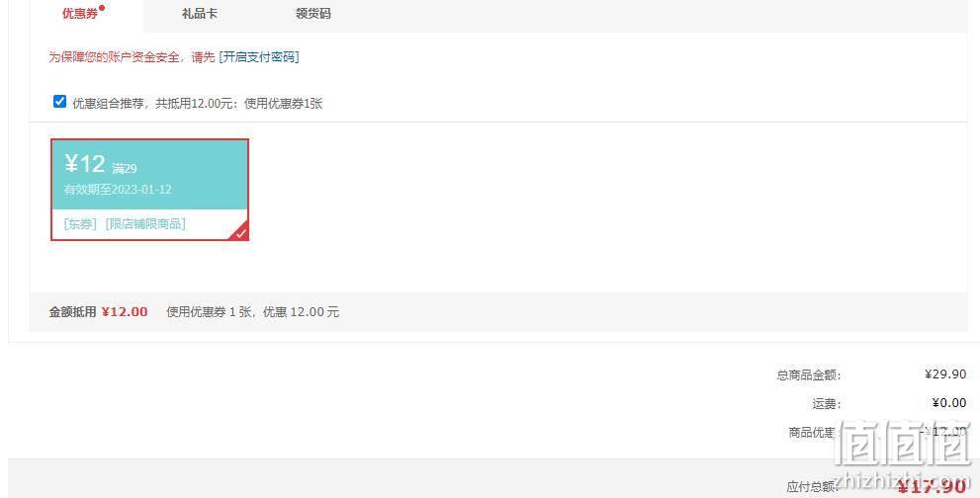
Task: Switch to the 礼品卡 tab
Action: click(200, 14)
